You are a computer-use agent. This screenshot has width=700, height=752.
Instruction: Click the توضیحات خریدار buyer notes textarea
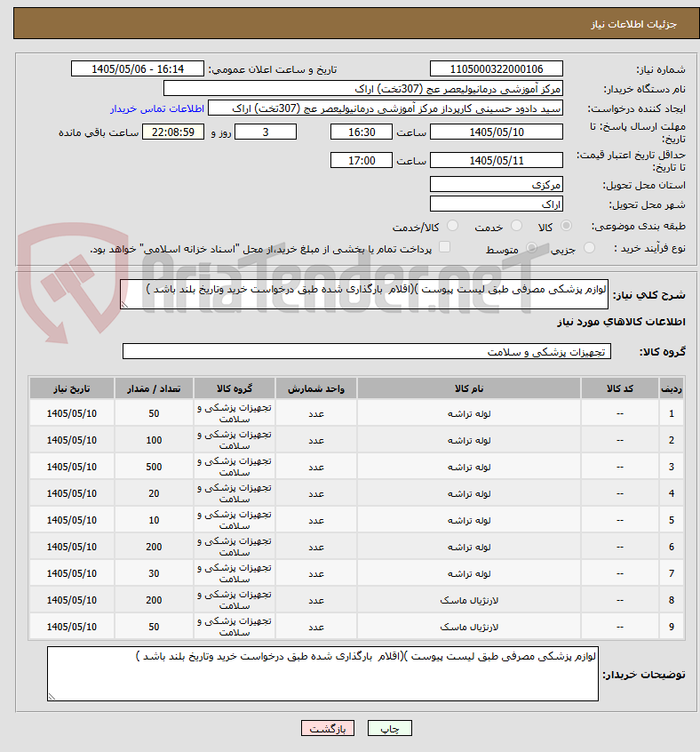(x=323, y=674)
